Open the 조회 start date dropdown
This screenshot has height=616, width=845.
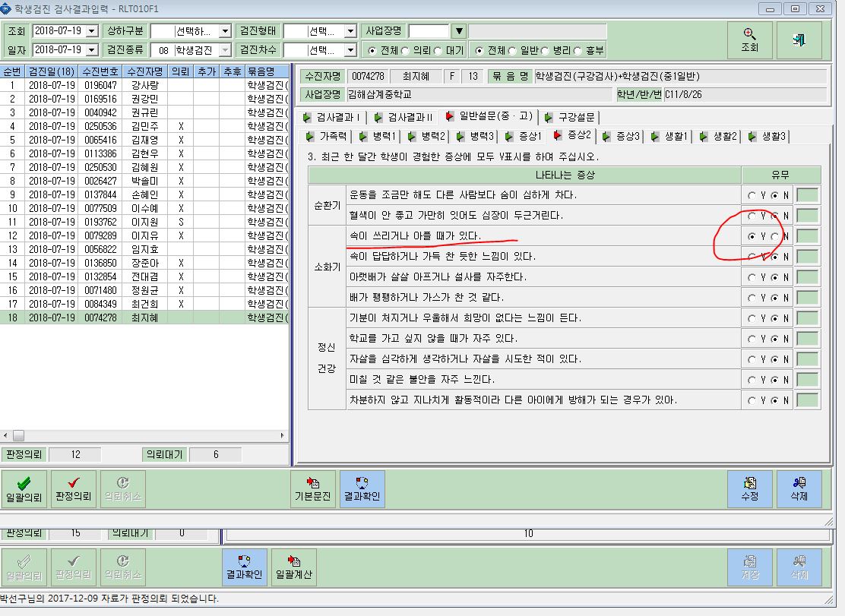pos(92,31)
